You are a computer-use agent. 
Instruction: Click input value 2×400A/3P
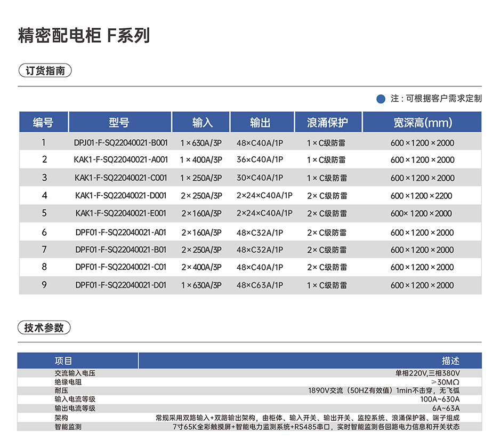click(201, 267)
